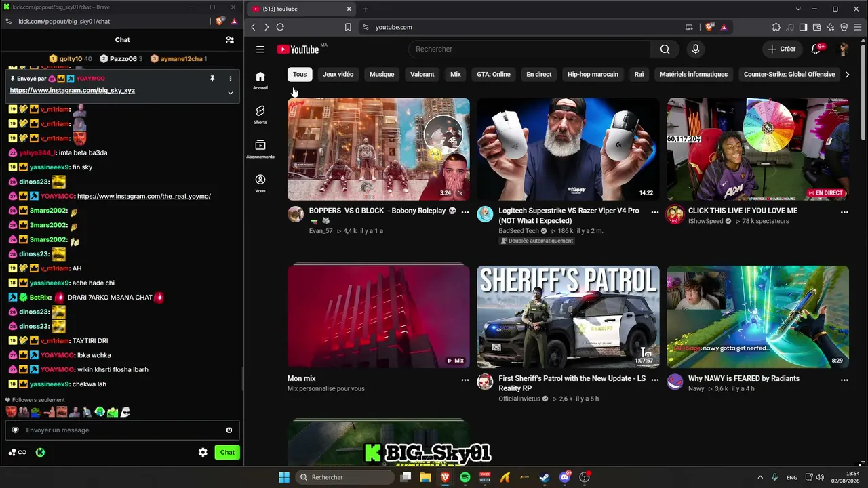Send message with the green Chat button
Image resolution: width=868 pixels, height=488 pixels.
(227, 452)
